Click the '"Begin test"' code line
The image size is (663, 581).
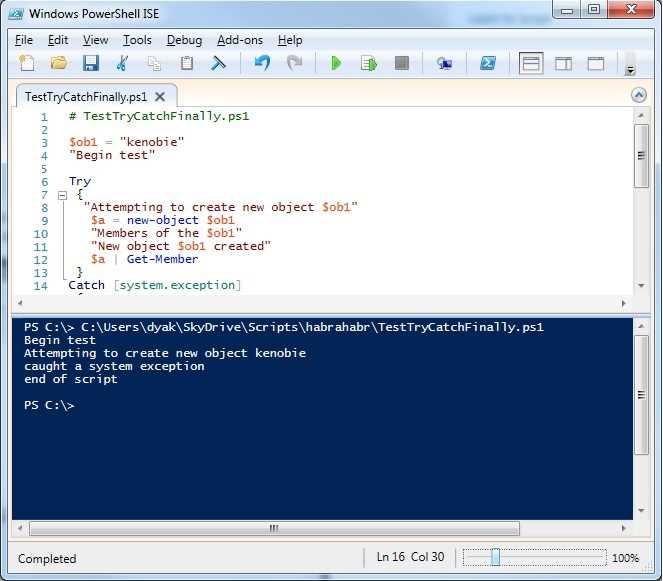coord(112,155)
